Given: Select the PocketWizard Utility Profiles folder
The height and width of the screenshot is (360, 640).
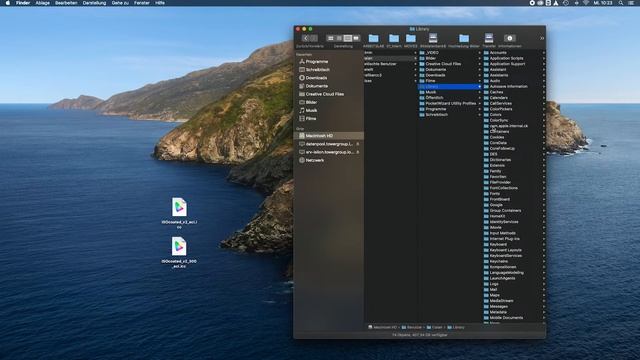Looking at the screenshot, I should (450, 104).
